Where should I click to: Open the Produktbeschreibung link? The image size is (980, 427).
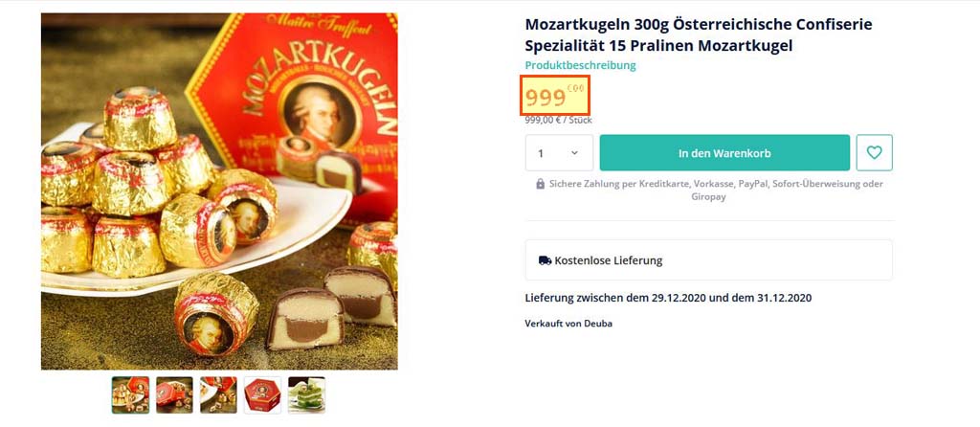point(580,65)
